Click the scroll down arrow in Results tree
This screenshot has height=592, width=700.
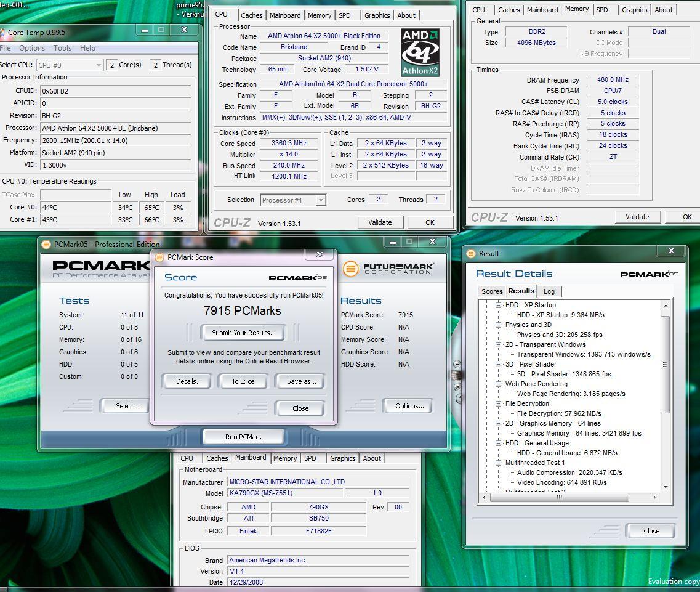click(665, 487)
